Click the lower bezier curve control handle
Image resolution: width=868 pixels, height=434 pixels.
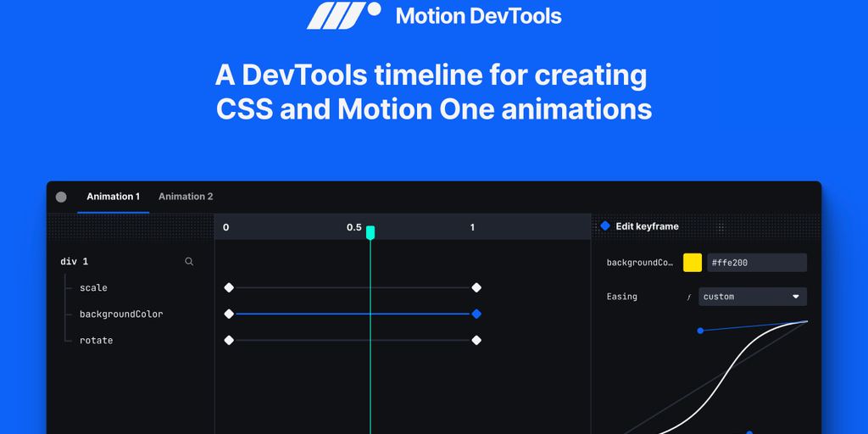pyautogui.click(x=749, y=432)
